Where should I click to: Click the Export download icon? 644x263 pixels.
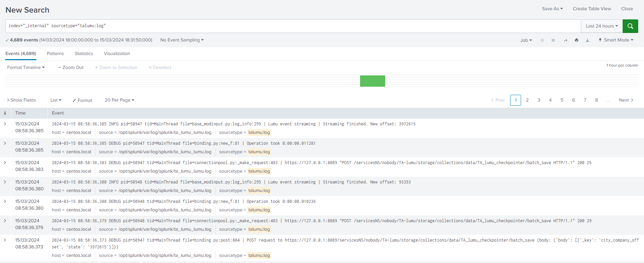tap(587, 40)
